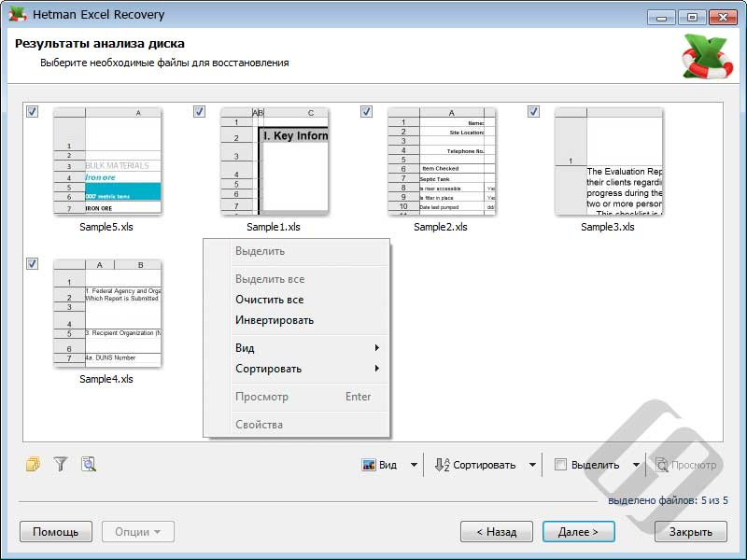
Task: Uncheck the Sample1.xls checkbox
Action: [199, 111]
